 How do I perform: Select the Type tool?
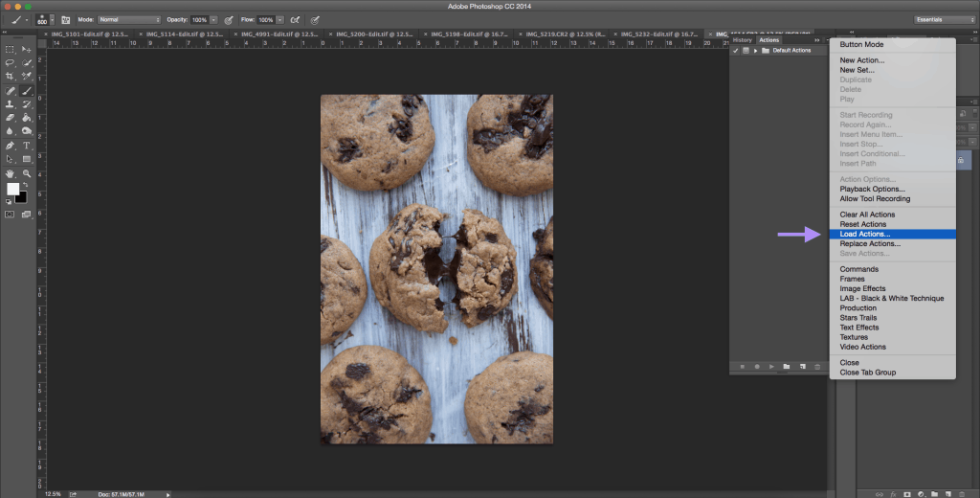tap(26, 146)
